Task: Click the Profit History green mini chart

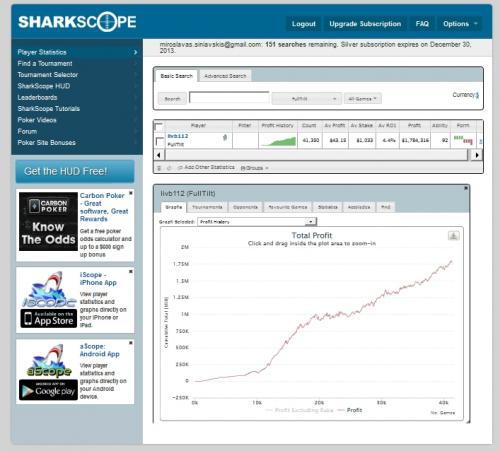Action: click(x=278, y=141)
